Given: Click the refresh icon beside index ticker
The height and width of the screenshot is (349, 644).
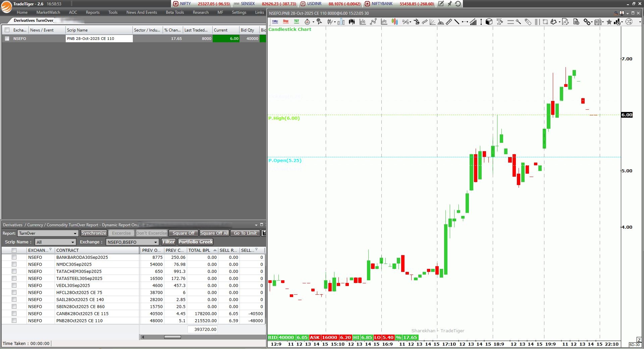Looking at the screenshot, I should coord(458,4).
